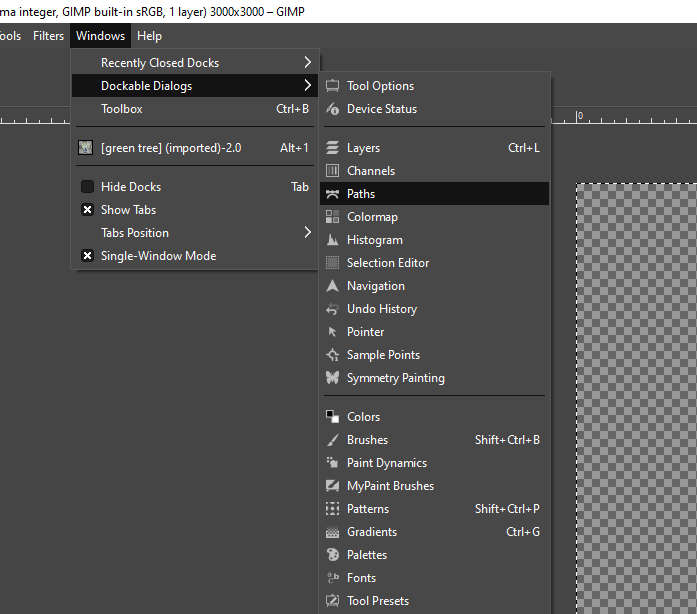Click the Tool Presets icon
The height and width of the screenshot is (614, 697).
tap(332, 601)
